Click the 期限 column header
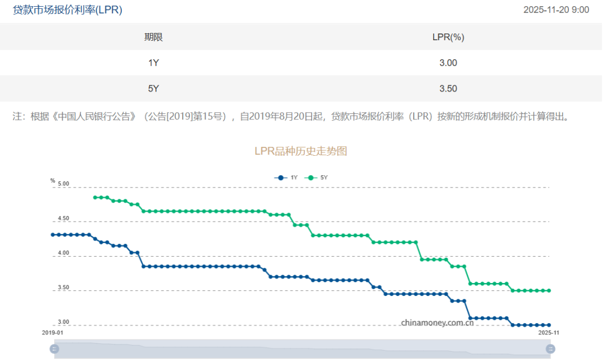 click(x=155, y=37)
